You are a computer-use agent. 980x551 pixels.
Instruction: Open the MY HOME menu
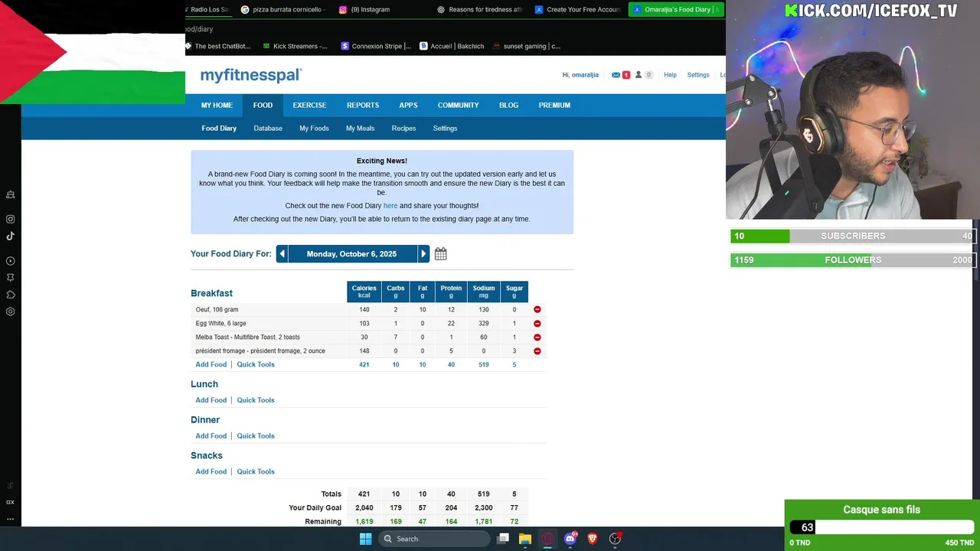tap(217, 106)
